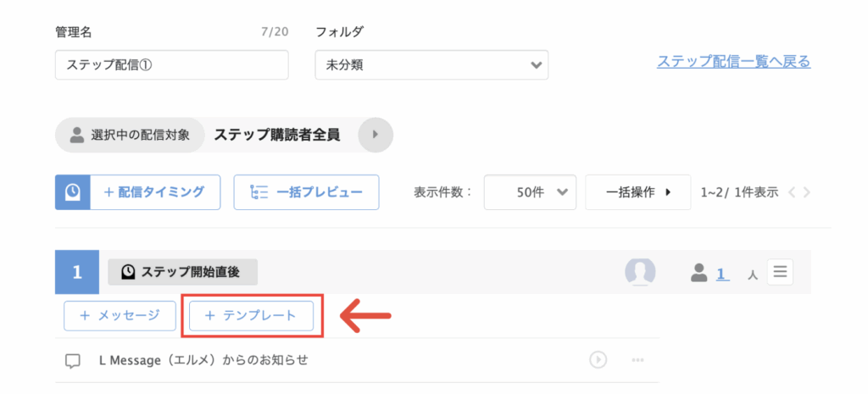Open the 表示件数 dropdown set to 50件
The width and height of the screenshot is (868, 394).
[x=530, y=192]
